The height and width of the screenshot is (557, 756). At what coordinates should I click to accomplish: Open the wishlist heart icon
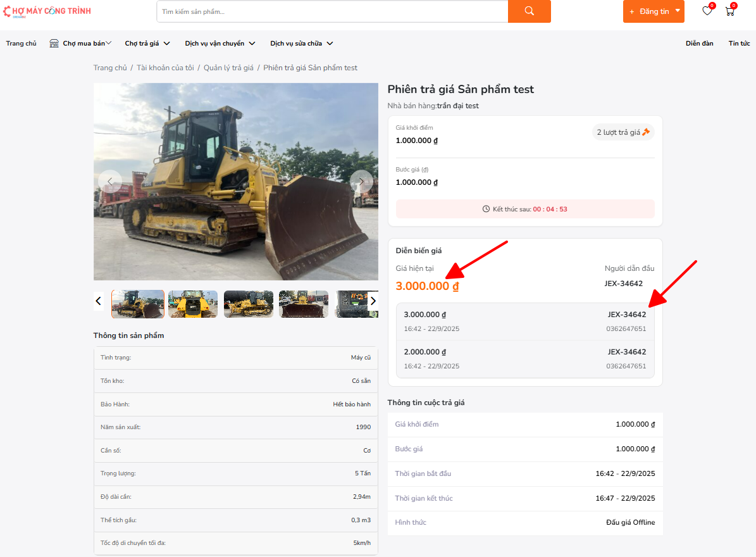pos(707,11)
